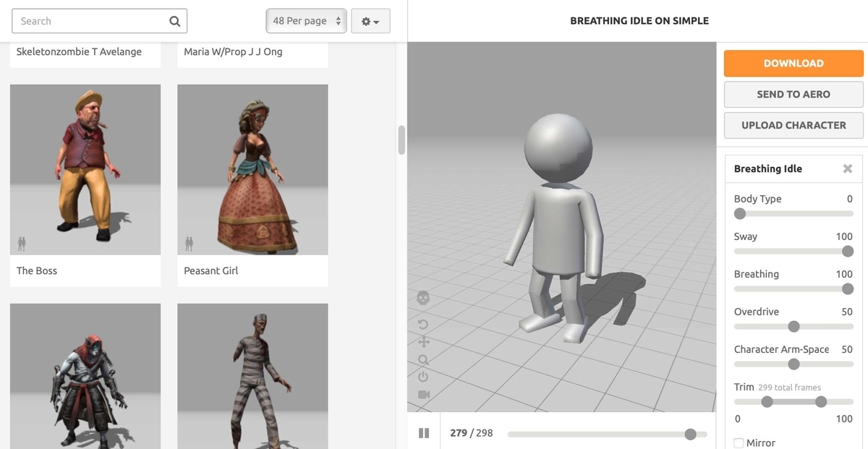Click the power reset icon in viewport
868x449 pixels.
coord(424,377)
